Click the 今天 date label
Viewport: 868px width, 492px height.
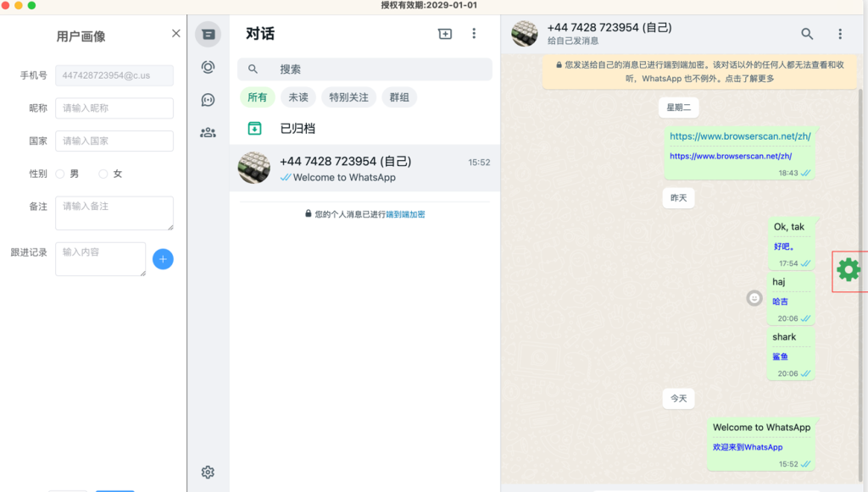(679, 399)
